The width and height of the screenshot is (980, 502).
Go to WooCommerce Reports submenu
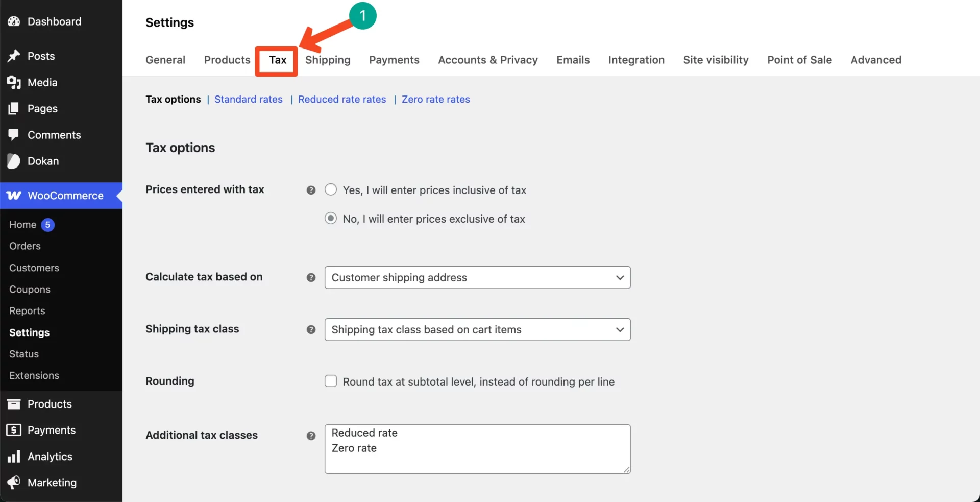coord(27,310)
